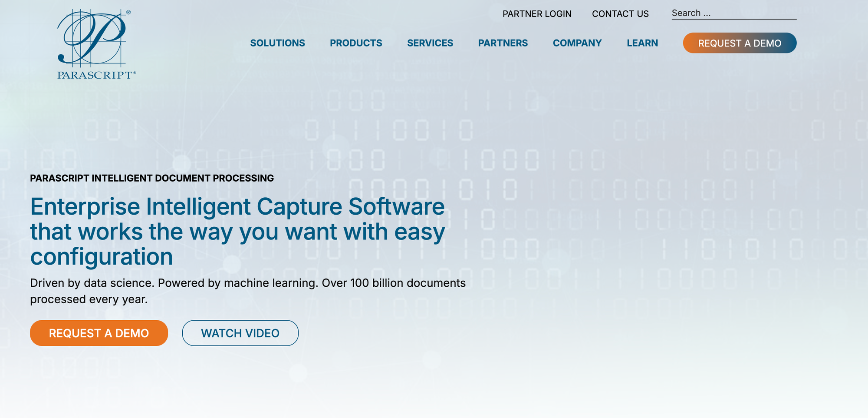Open the Services menu
This screenshot has height=418, width=868.
tap(430, 43)
